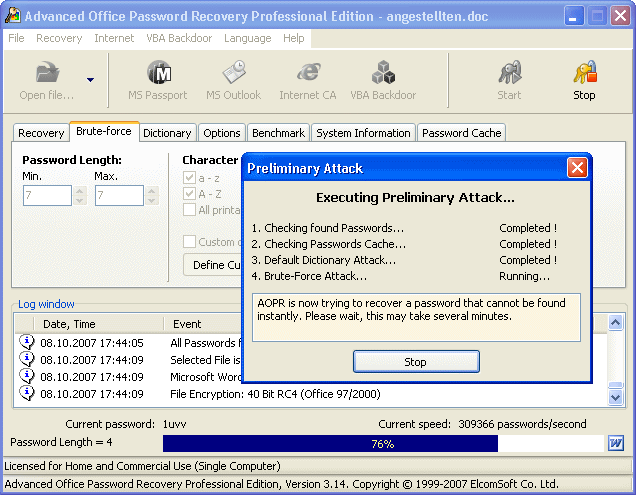636x495 pixels.
Task: Open the File menu
Action: [16, 38]
